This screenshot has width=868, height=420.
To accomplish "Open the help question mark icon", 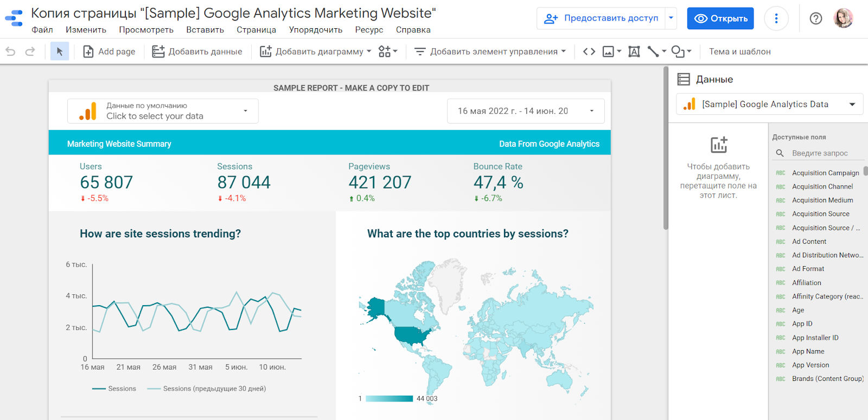I will 815,18.
